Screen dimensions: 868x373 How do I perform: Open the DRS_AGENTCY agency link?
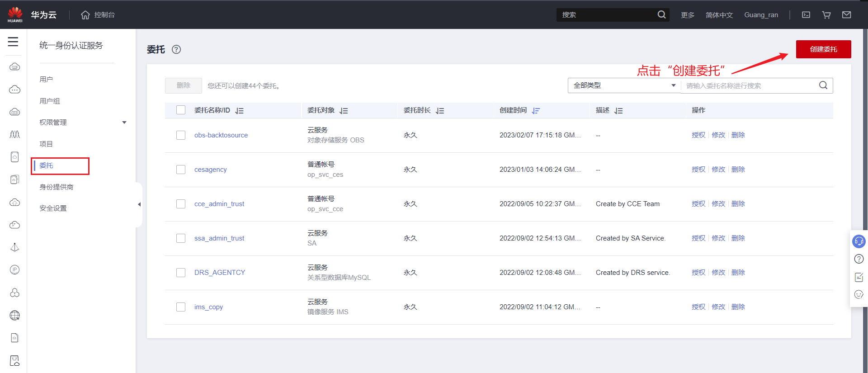point(220,273)
